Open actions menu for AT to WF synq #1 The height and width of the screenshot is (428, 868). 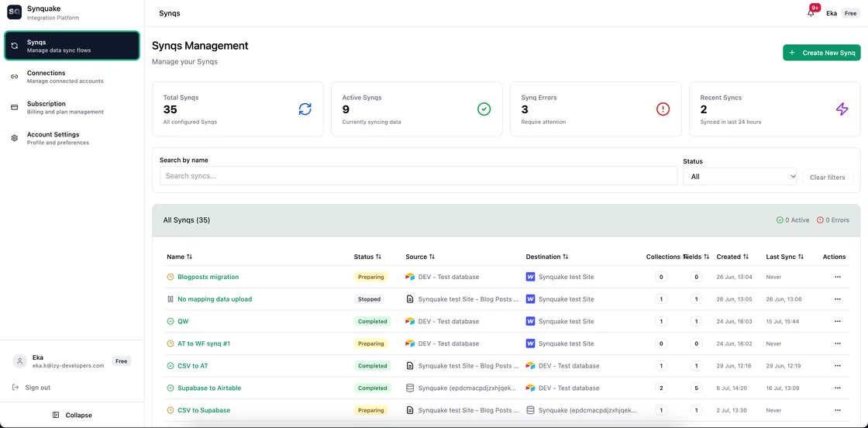click(x=838, y=343)
